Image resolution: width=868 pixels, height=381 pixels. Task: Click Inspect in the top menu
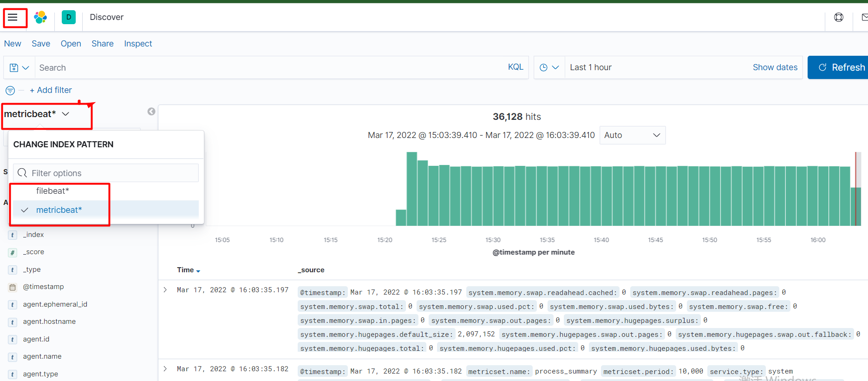coord(138,44)
